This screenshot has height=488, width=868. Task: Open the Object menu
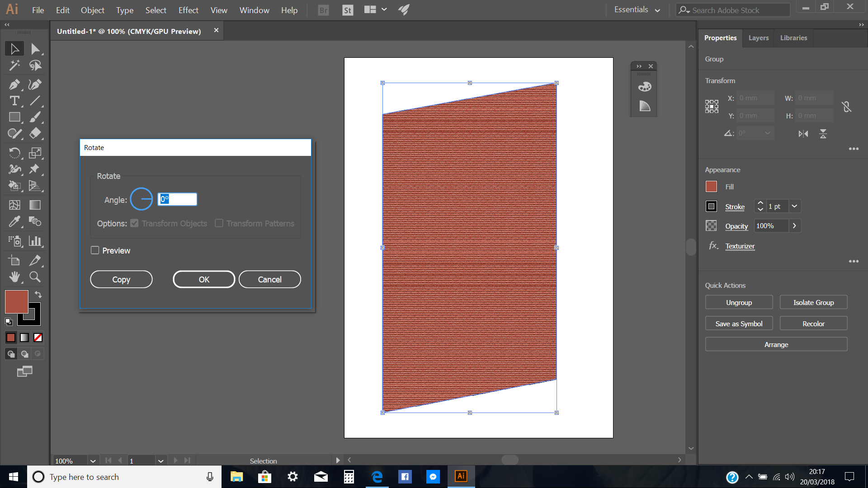(92, 10)
